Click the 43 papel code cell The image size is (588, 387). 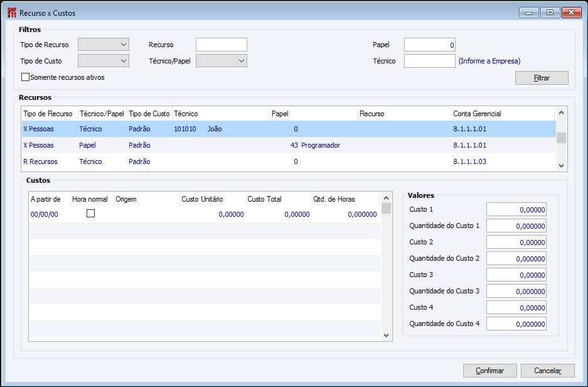294,145
